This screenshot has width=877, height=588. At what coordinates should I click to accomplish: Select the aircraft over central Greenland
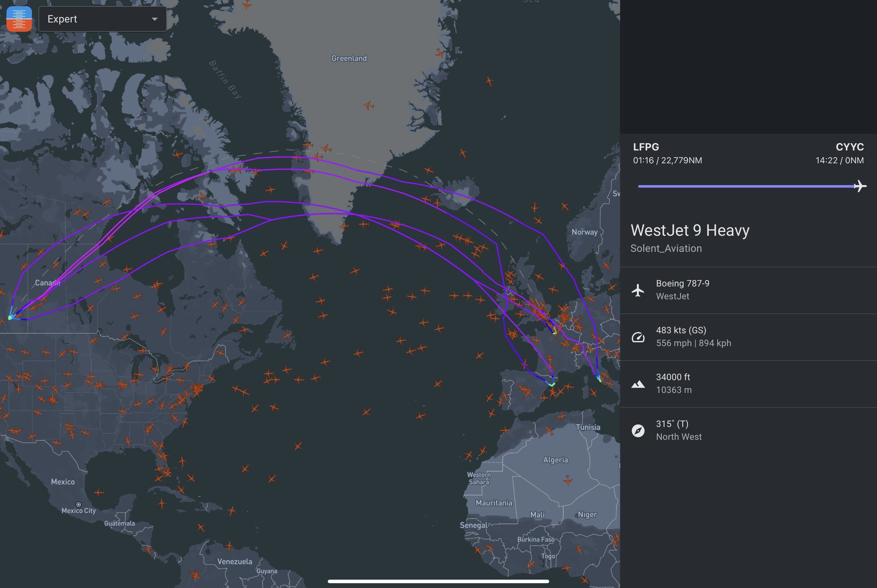point(369,105)
